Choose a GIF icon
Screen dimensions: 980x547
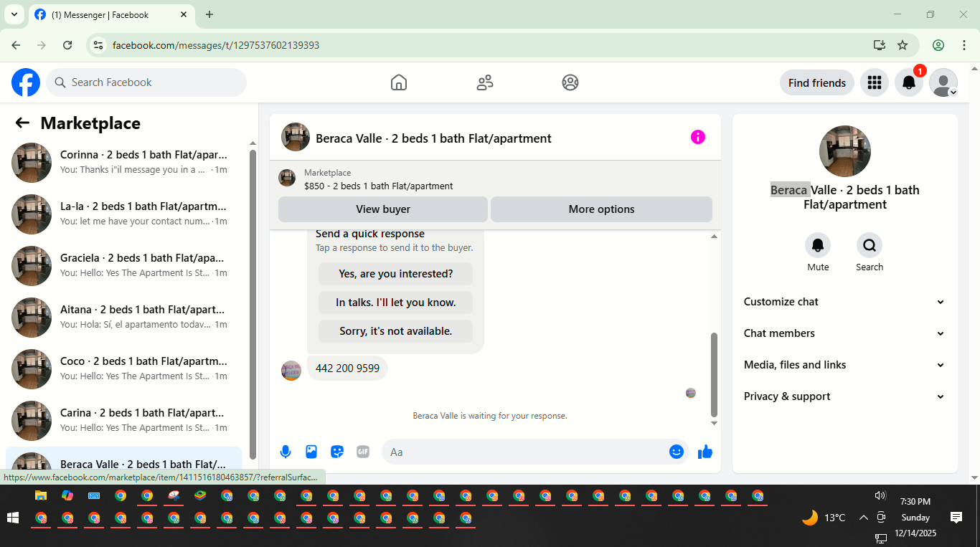pos(363,452)
